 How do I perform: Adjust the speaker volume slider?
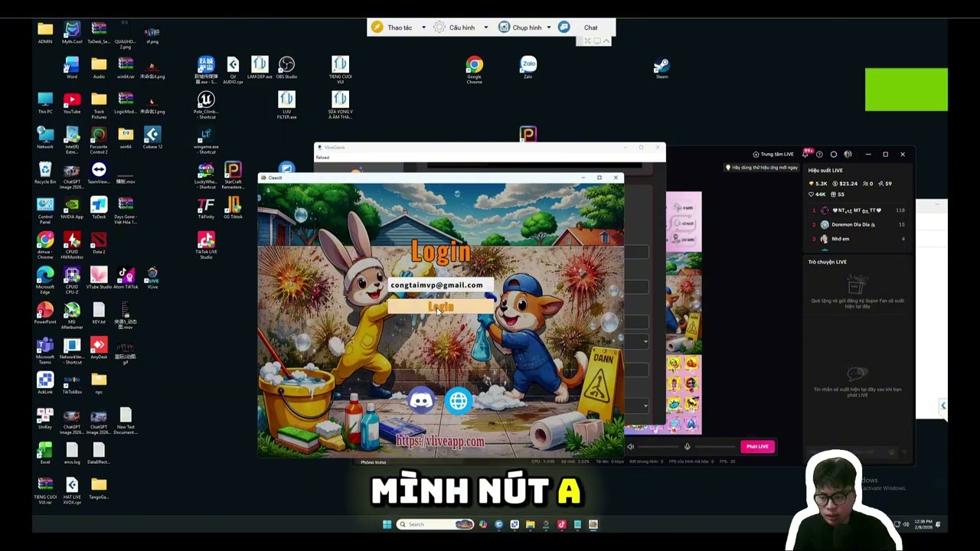(x=658, y=447)
